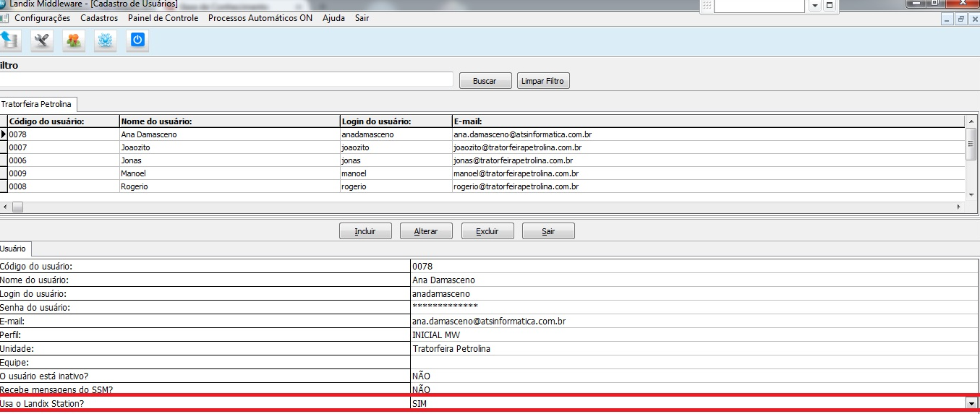Click the square window icon in floating bar
Screen dimensions: 980x414
830,6
